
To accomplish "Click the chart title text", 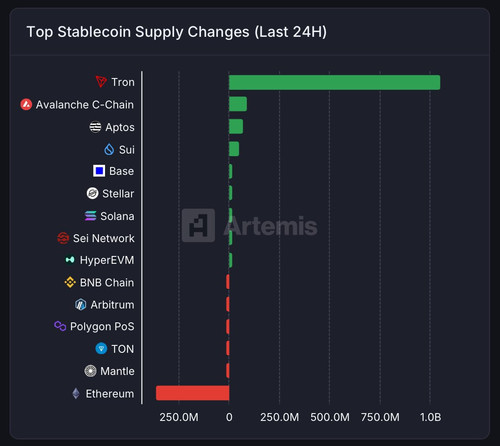I will click(x=177, y=32).
